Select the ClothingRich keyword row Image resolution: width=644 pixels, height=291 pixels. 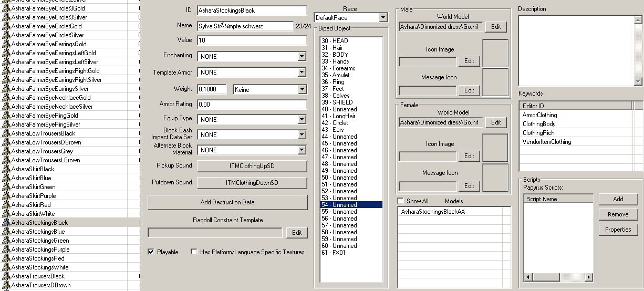tap(538, 133)
